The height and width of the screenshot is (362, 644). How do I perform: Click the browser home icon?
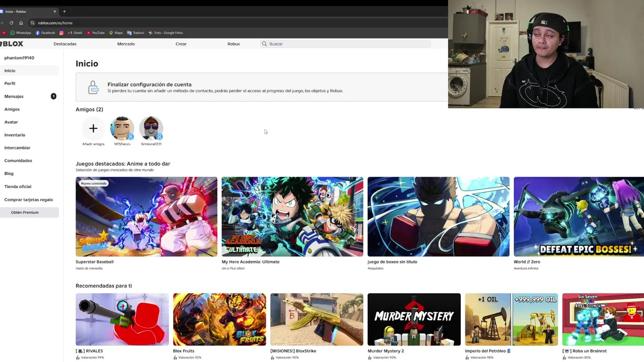coord(21,23)
